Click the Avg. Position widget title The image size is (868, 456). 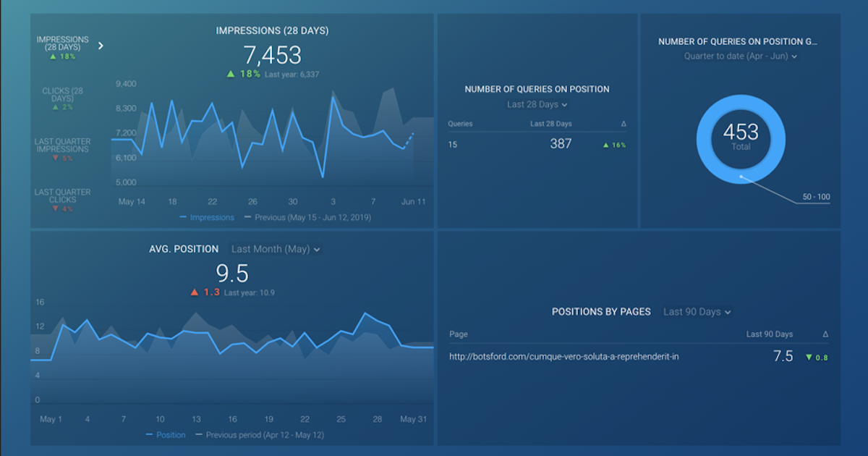(x=184, y=249)
